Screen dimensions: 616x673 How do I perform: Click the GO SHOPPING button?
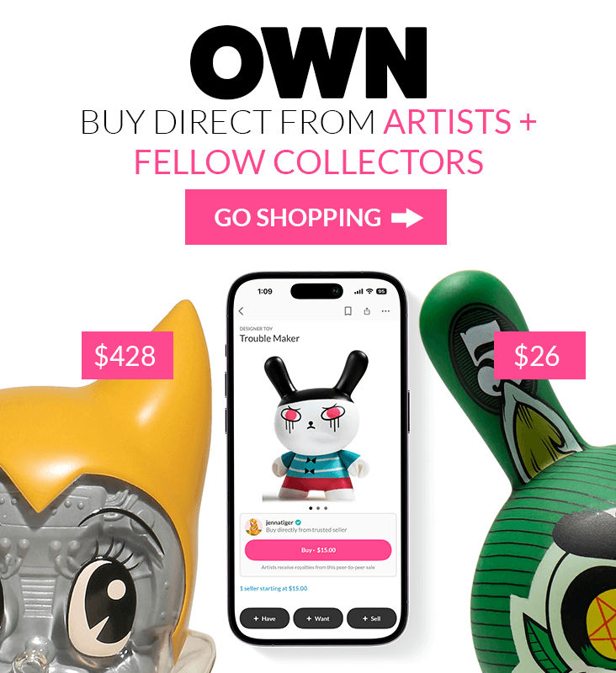(x=316, y=217)
